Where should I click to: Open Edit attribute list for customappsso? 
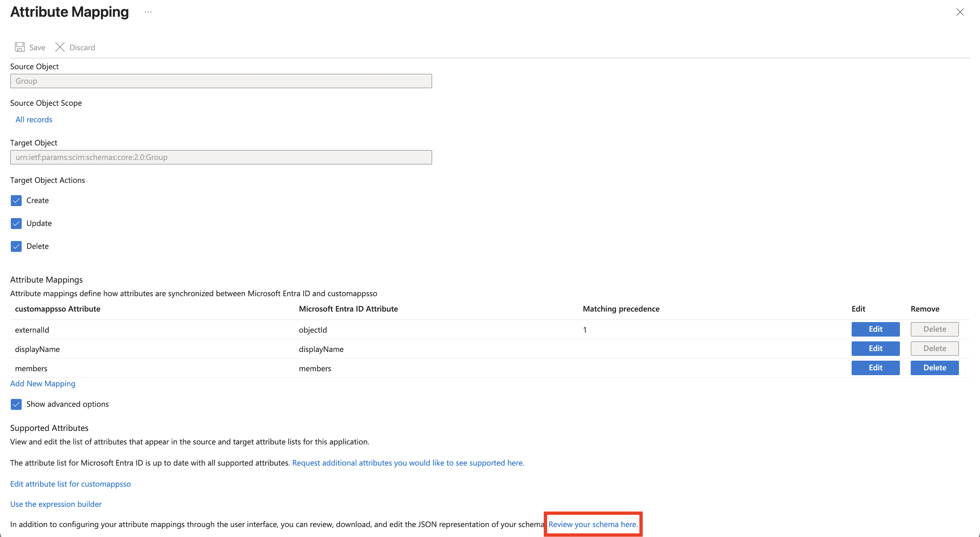70,484
